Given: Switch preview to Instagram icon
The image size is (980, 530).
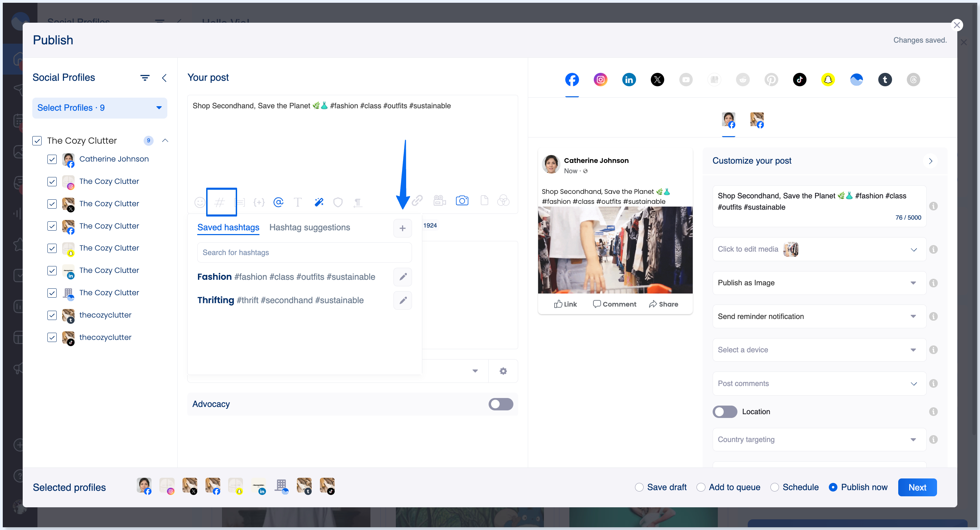Looking at the screenshot, I should coord(600,79).
